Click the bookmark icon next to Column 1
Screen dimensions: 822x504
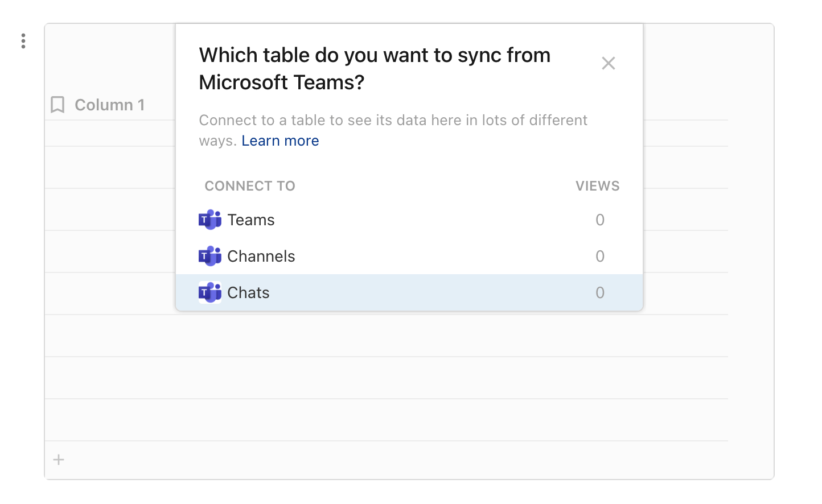coord(57,104)
